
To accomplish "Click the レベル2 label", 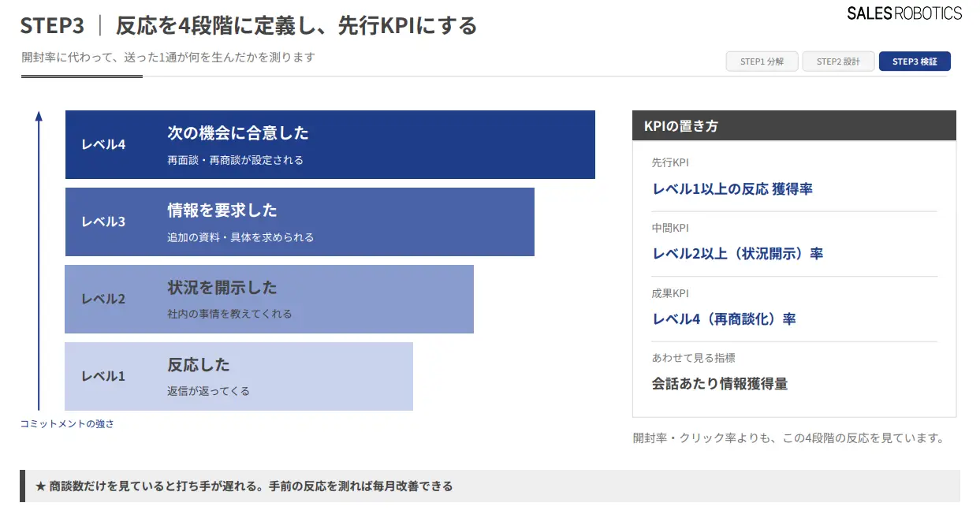I will pyautogui.click(x=103, y=299).
